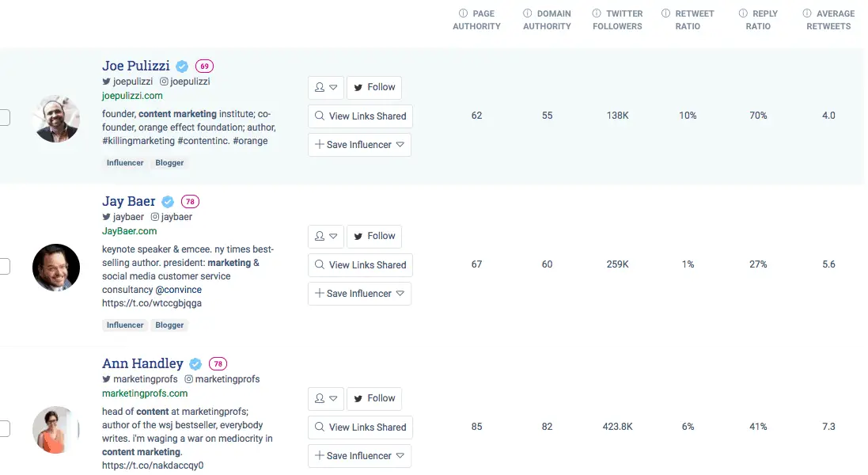Open the marketingprofs.com website link

(x=145, y=393)
